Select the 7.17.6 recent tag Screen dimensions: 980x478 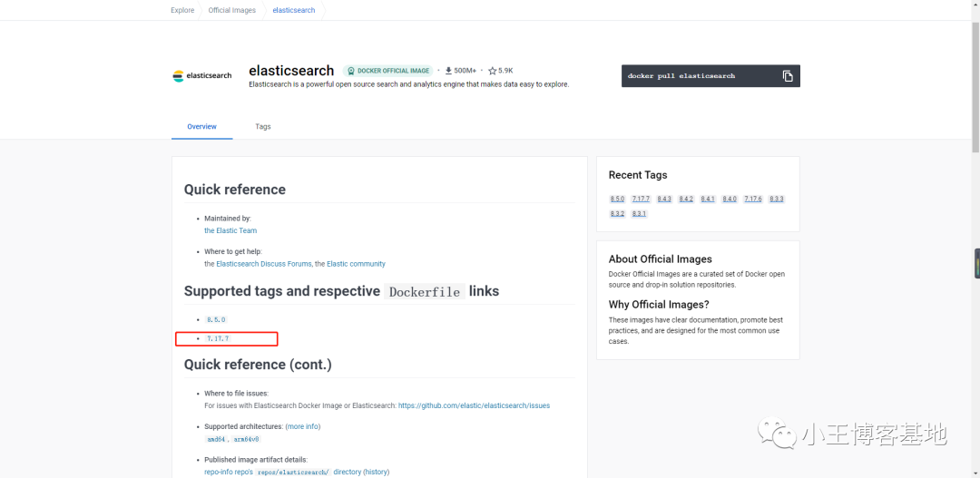(x=753, y=200)
